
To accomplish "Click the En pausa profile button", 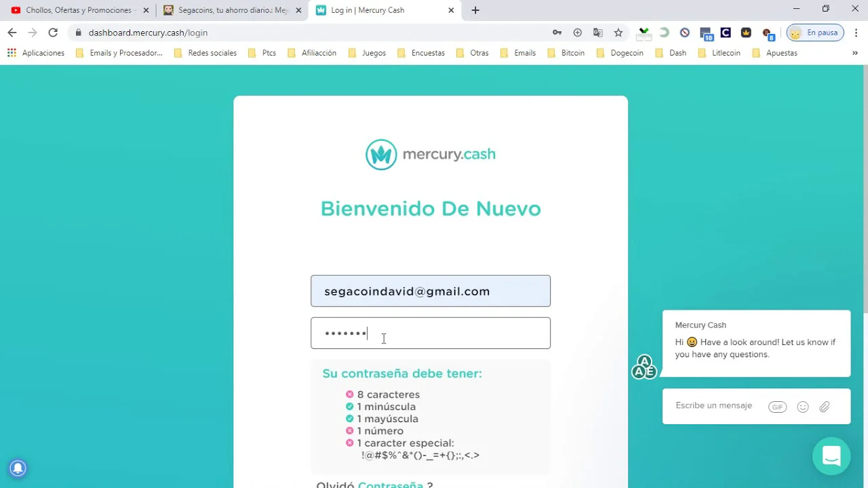I will point(815,33).
